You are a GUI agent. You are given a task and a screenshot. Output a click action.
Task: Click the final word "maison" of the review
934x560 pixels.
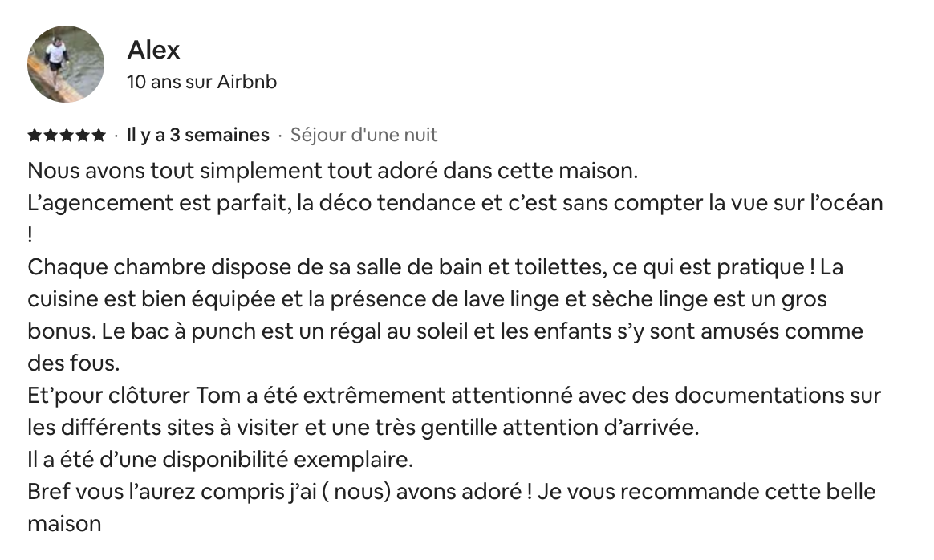(x=64, y=524)
